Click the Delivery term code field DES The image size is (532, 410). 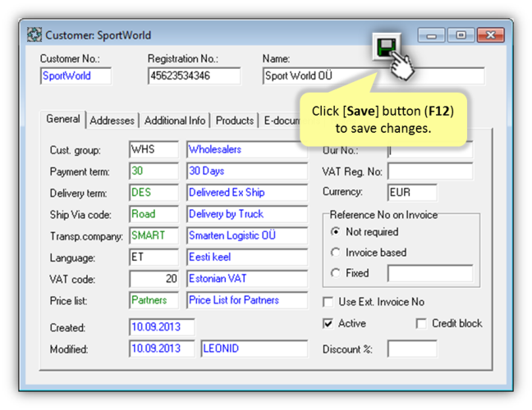click(154, 193)
